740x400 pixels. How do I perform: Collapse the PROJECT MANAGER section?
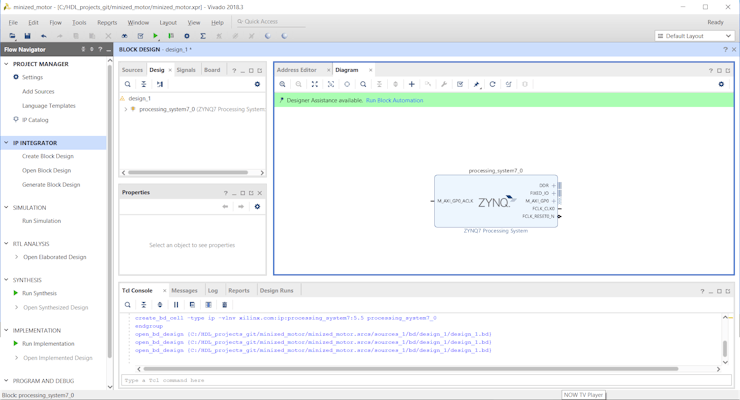6,64
